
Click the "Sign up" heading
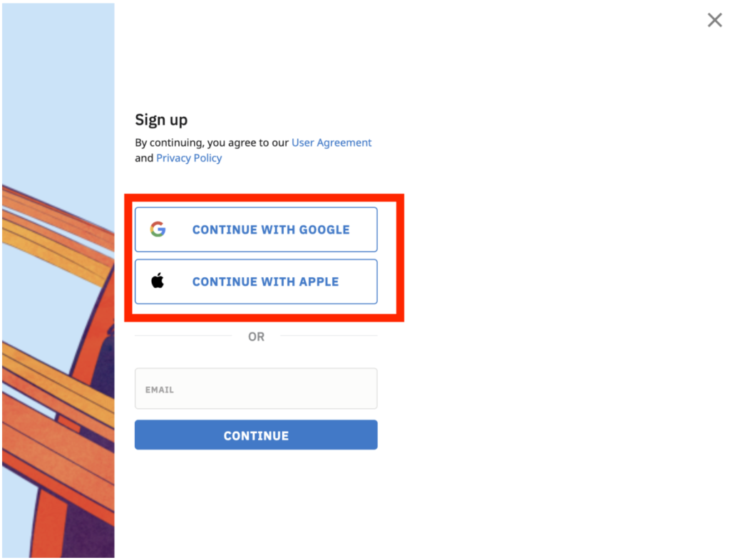tap(161, 120)
